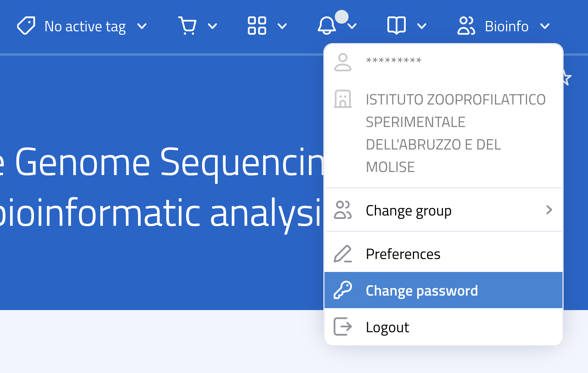Choose 'Logout' in the user menu
Image resolution: width=588 pixels, height=373 pixels.
point(387,327)
